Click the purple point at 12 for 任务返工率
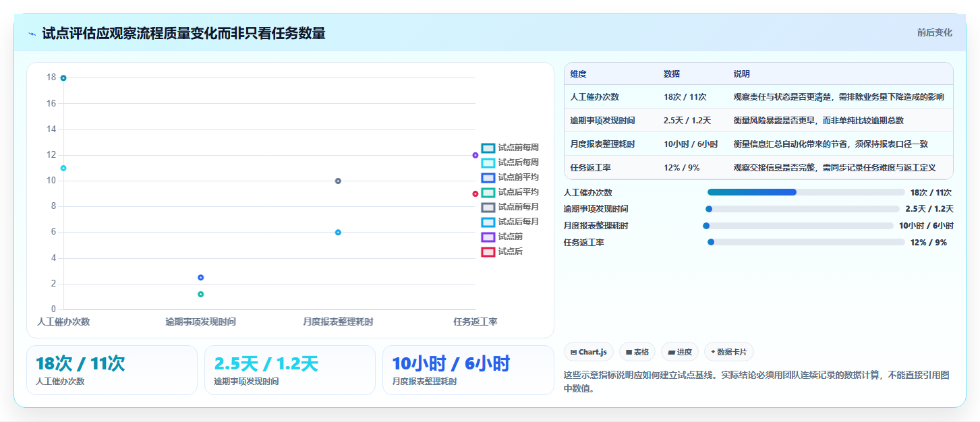This screenshot has width=980, height=422. 475,155
